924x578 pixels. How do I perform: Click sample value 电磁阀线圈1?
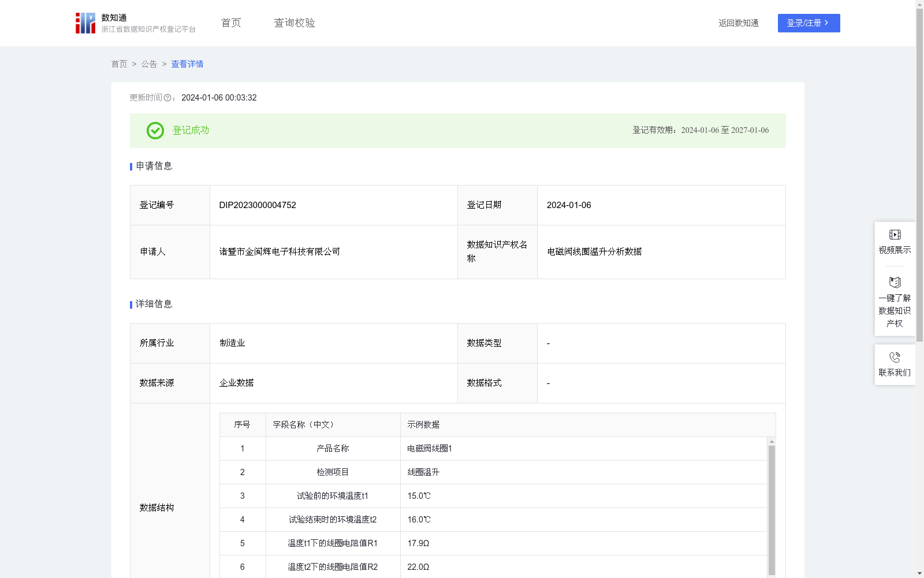(430, 449)
